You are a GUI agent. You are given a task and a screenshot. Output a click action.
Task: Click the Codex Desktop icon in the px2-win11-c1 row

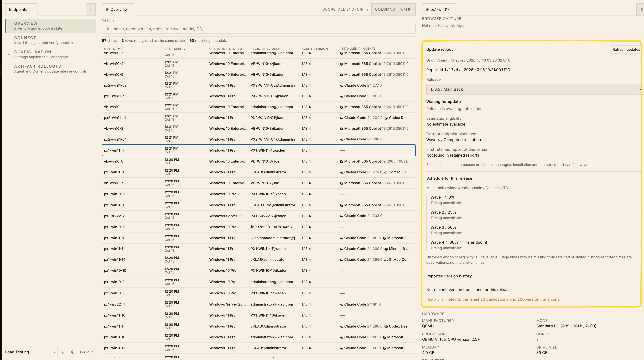click(386, 118)
